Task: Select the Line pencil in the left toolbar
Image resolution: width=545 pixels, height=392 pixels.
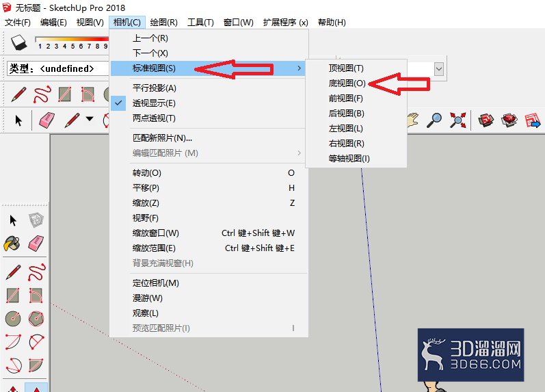Action: (x=13, y=272)
